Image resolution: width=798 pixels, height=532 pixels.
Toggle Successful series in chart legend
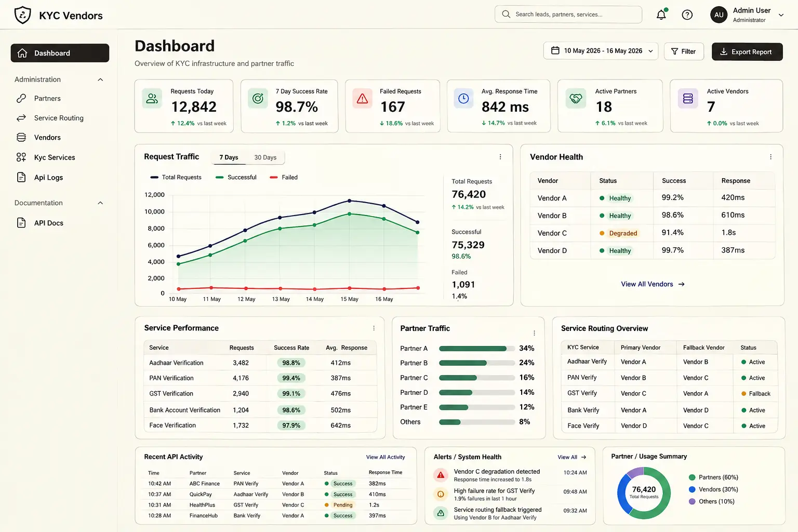click(x=236, y=177)
